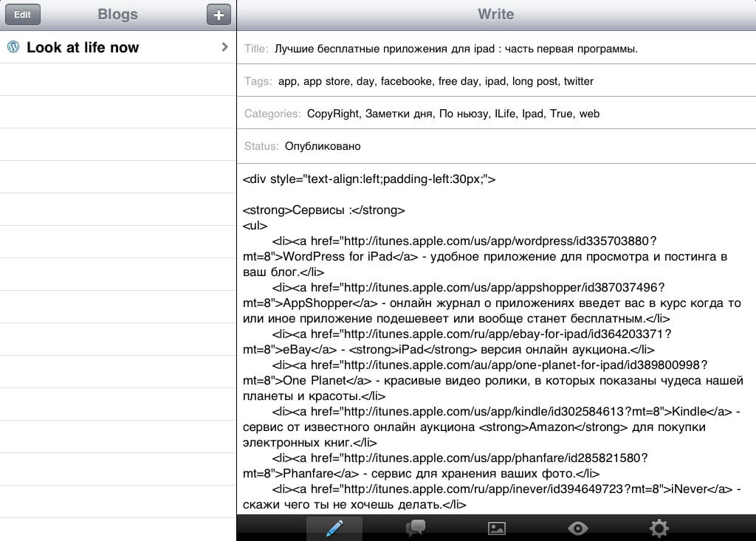Click the Edit button in Blogs header
This screenshot has width=756, height=541.
click(x=23, y=15)
